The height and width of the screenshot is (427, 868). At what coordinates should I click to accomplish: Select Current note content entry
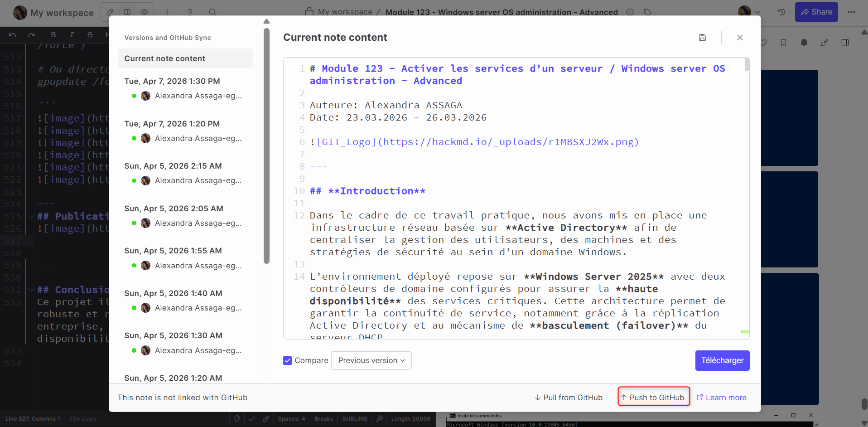185,58
